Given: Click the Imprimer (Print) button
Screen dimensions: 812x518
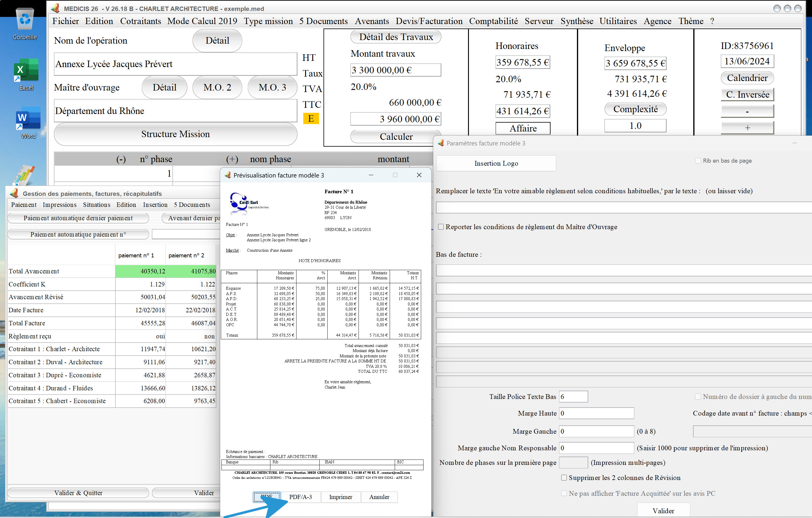Looking at the screenshot, I should pyautogui.click(x=340, y=497).
